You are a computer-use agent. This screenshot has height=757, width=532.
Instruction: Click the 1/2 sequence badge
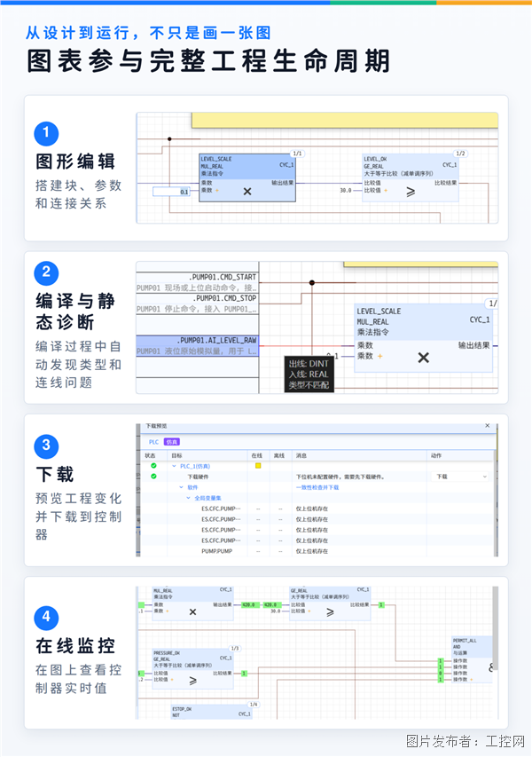(x=460, y=153)
